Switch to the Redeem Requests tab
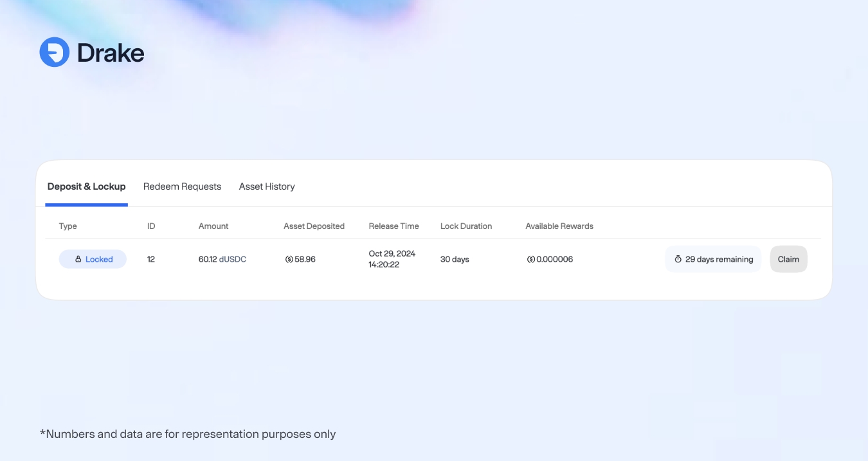 point(182,186)
